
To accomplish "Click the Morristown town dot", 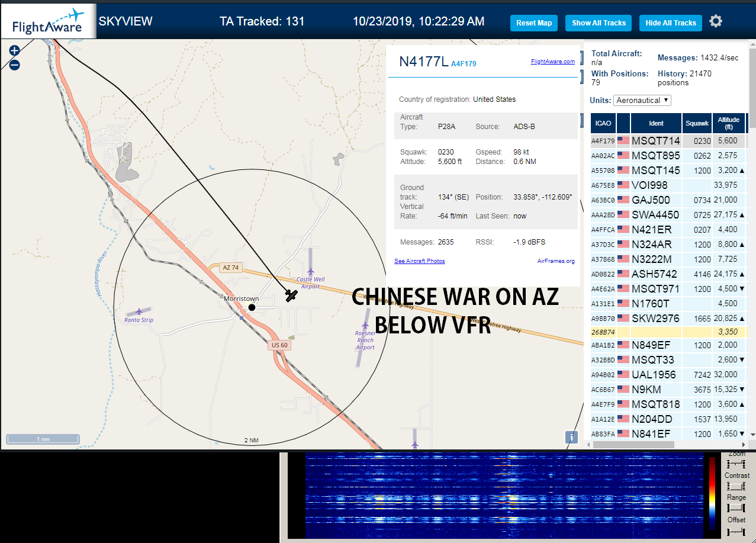I will (252, 307).
